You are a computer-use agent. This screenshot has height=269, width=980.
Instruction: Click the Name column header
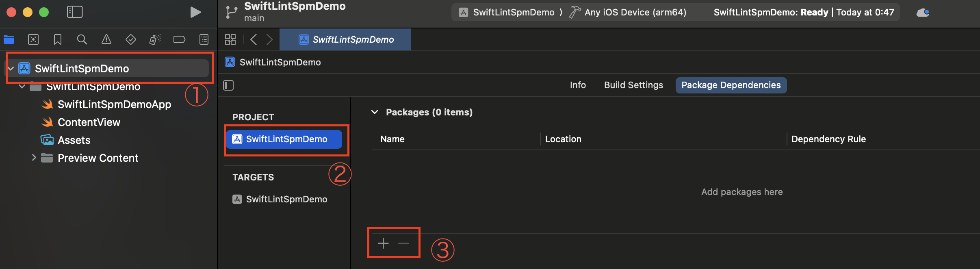[392, 139]
